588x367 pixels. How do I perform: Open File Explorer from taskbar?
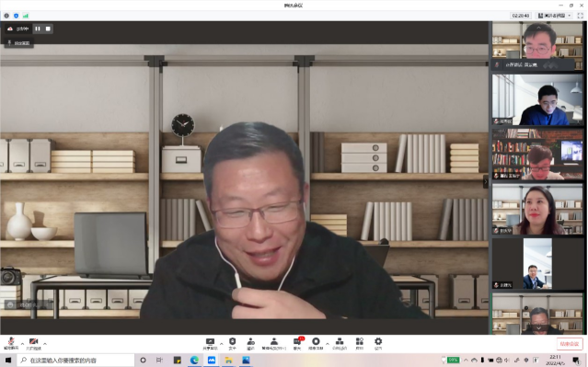pos(229,360)
